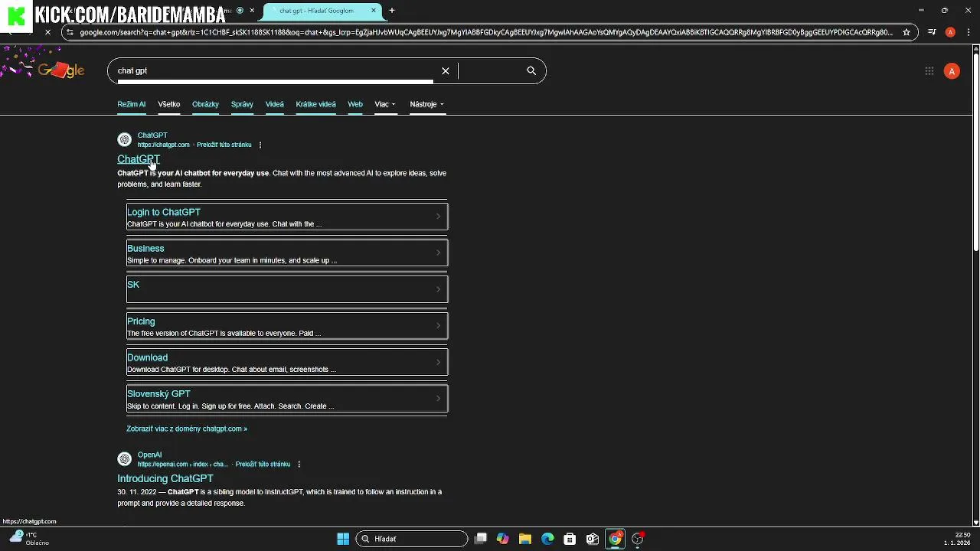The height and width of the screenshot is (551, 980).
Task: Click the Windows taskbar Hľadať search box
Action: (412, 539)
